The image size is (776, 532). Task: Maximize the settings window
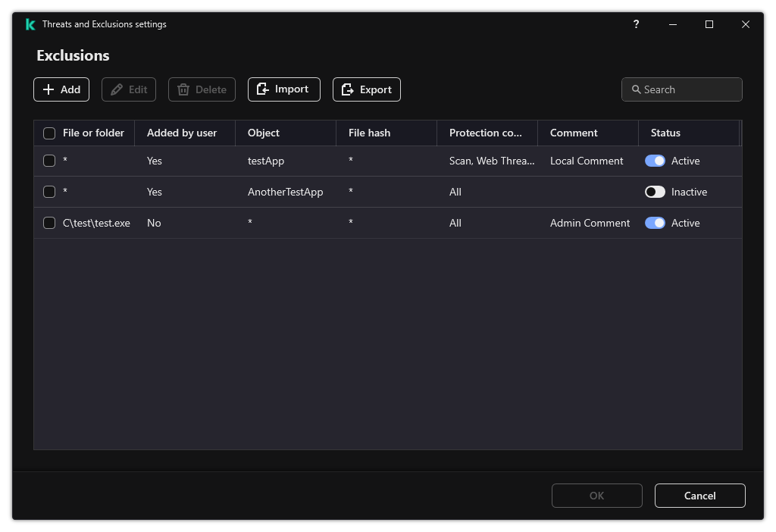[709, 24]
